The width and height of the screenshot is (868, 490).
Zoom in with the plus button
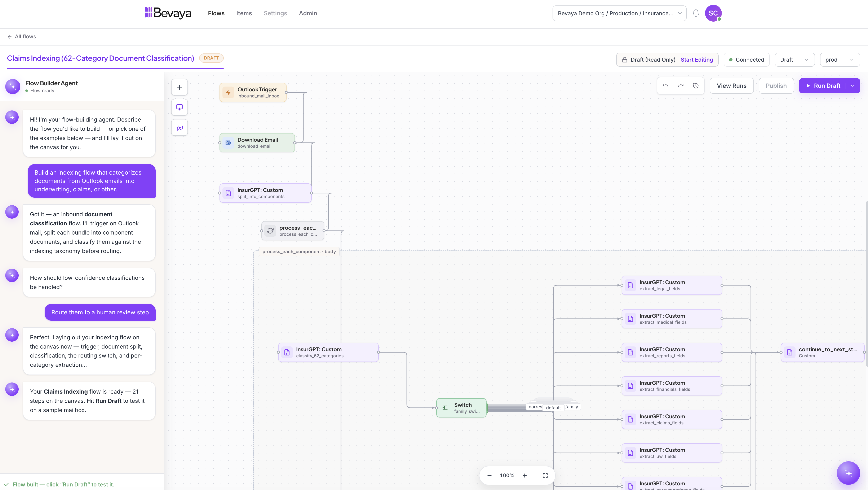point(524,475)
